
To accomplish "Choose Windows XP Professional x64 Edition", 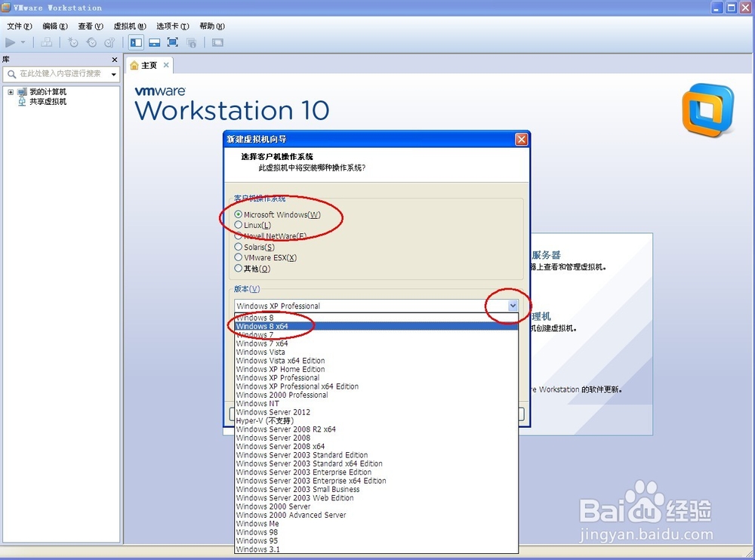I will [377, 386].
